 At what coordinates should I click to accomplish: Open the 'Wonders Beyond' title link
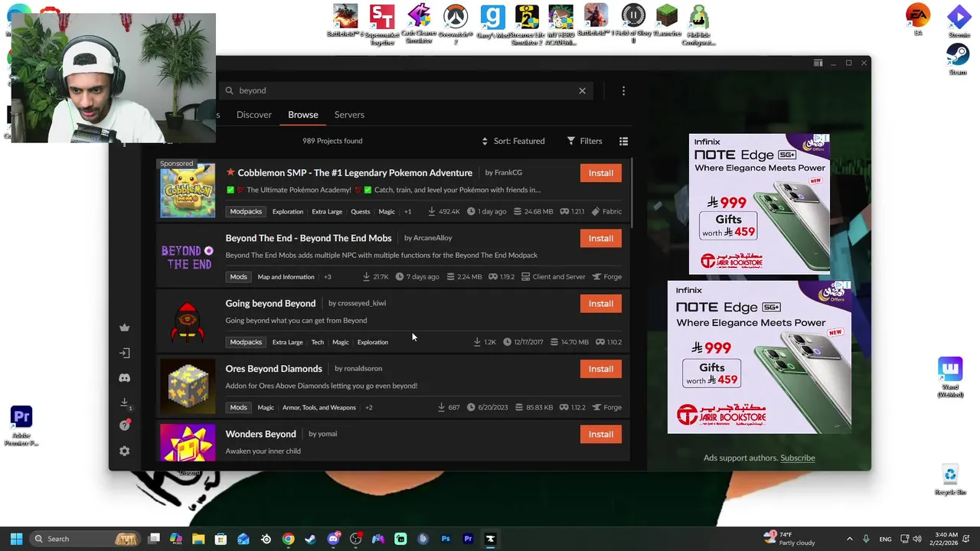tap(260, 434)
